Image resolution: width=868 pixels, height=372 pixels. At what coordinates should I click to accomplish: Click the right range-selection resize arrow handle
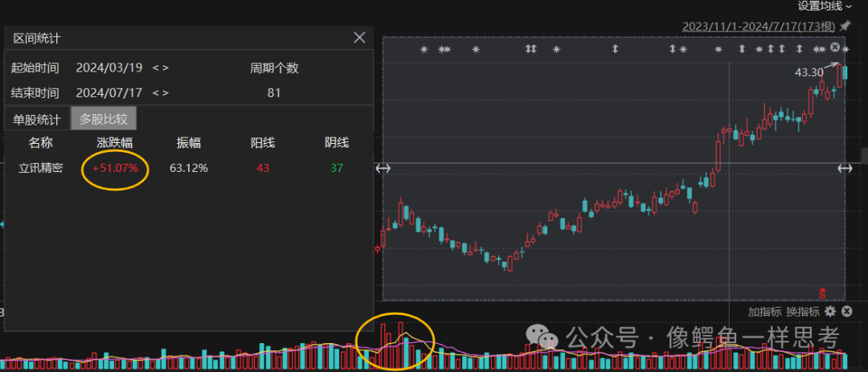coord(845,168)
